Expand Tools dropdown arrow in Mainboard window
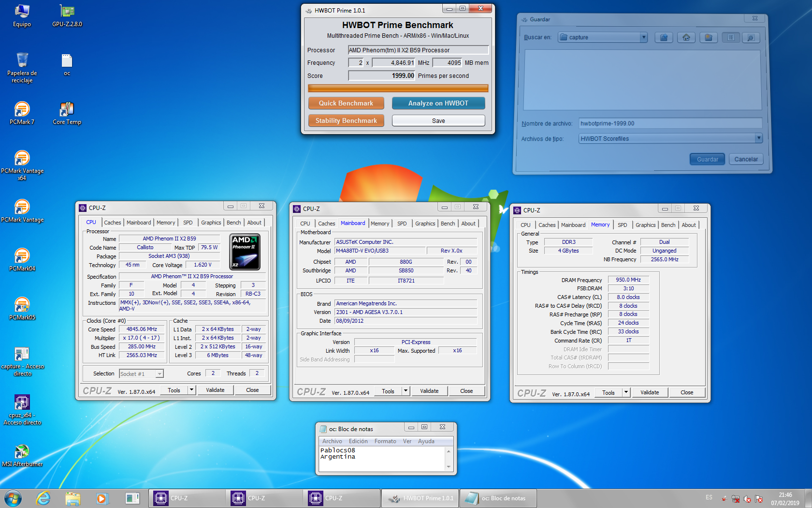Screen dimensions: 812x508 tap(406, 391)
